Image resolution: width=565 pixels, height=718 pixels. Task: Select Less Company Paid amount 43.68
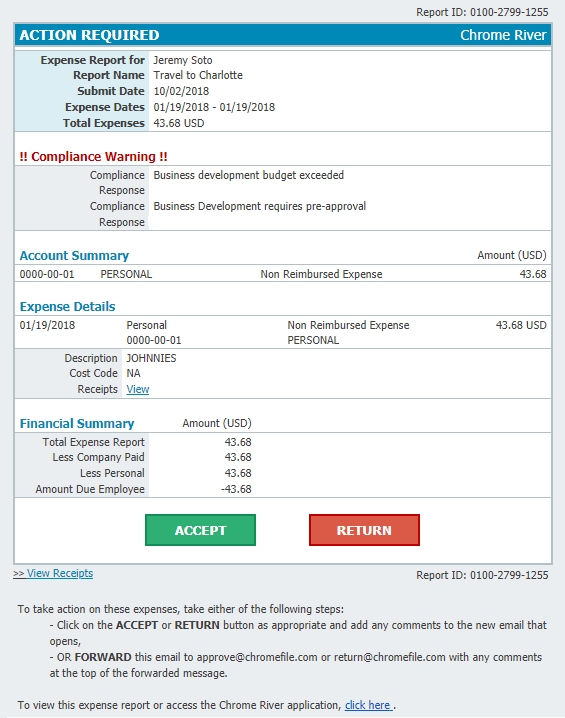(238, 457)
